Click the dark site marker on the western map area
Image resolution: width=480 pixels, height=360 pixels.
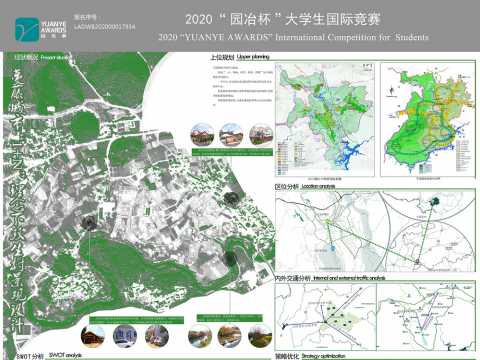(x=89, y=223)
